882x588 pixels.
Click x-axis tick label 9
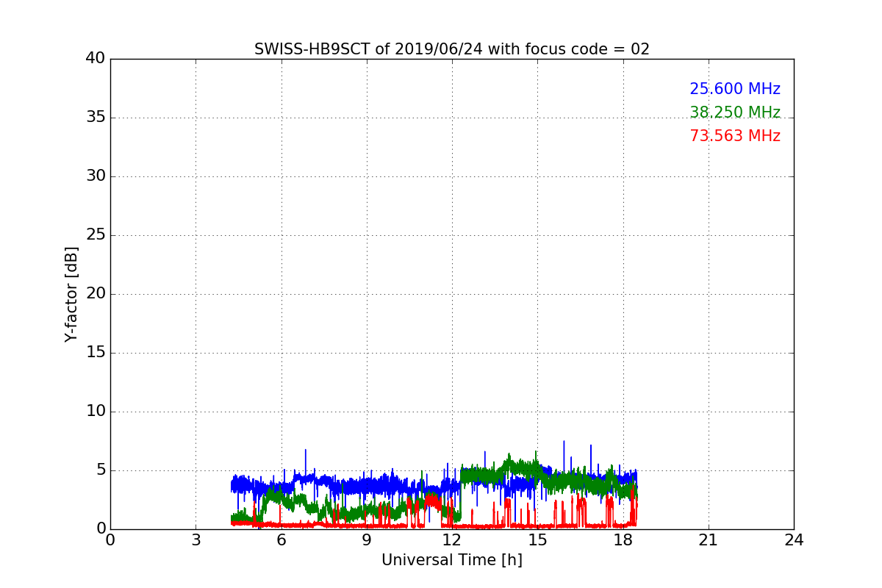(x=367, y=539)
